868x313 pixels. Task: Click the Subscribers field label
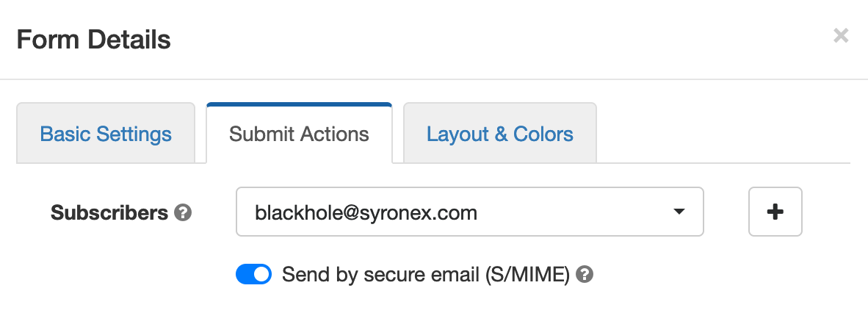(109, 213)
